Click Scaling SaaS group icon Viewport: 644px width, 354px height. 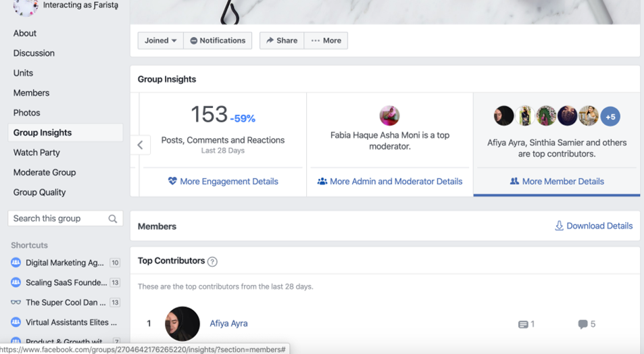pos(16,282)
